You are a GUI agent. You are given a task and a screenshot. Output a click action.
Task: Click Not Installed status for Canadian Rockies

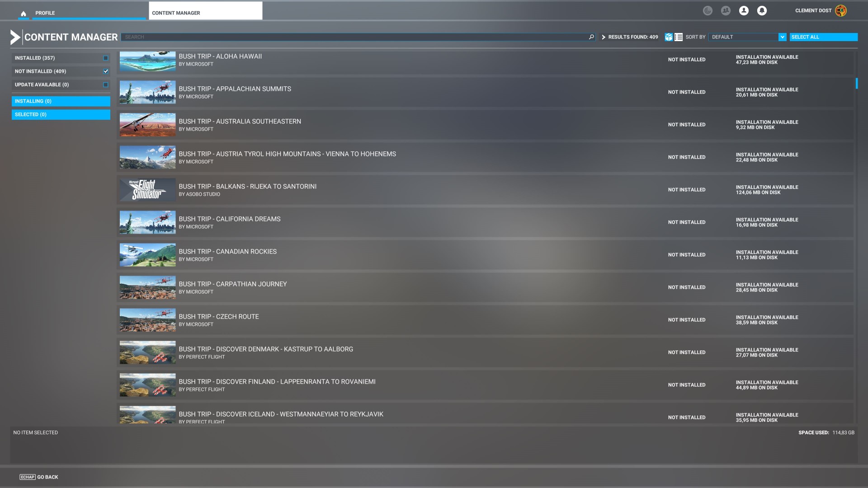[x=687, y=255]
